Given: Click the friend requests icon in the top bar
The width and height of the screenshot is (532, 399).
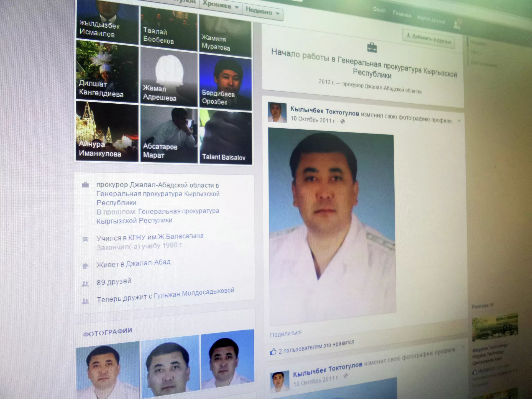Looking at the screenshot, I should [456, 24].
